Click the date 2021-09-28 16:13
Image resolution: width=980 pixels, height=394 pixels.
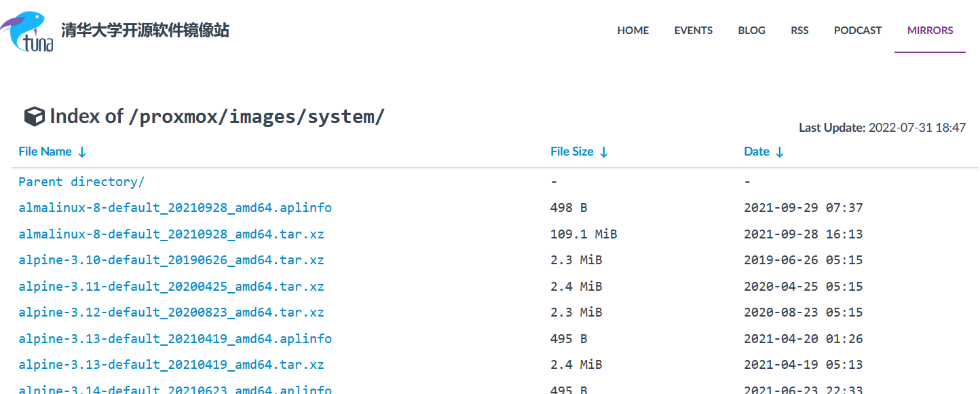[x=804, y=234]
